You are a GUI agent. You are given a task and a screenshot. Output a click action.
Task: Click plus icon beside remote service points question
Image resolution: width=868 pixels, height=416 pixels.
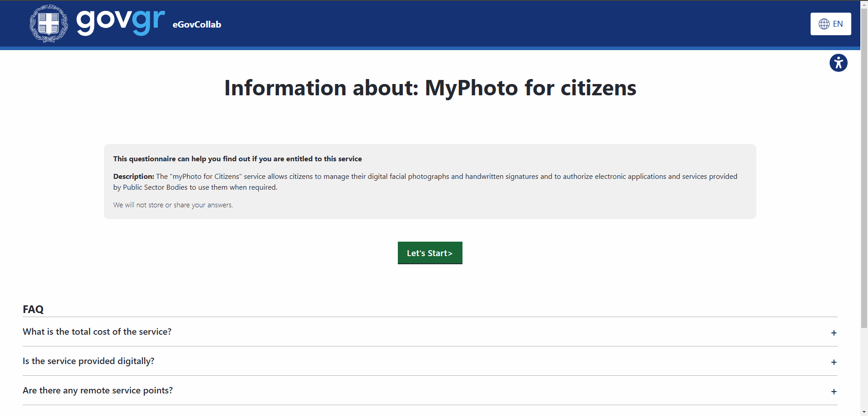834,392
